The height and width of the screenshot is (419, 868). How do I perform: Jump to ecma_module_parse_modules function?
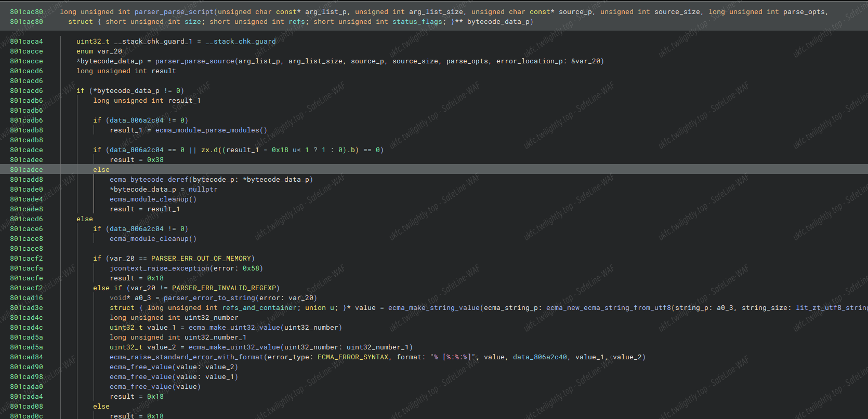point(211,130)
